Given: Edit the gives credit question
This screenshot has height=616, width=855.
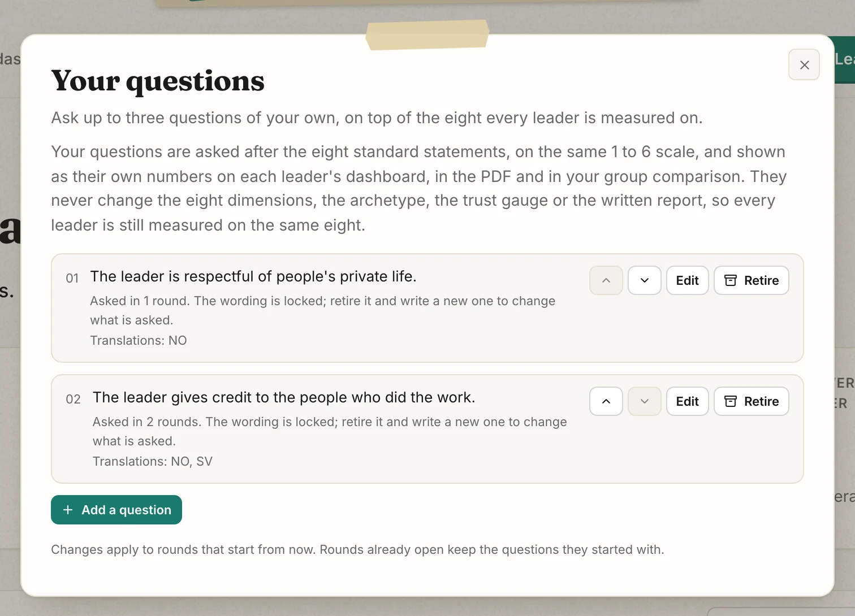Looking at the screenshot, I should tap(687, 401).
